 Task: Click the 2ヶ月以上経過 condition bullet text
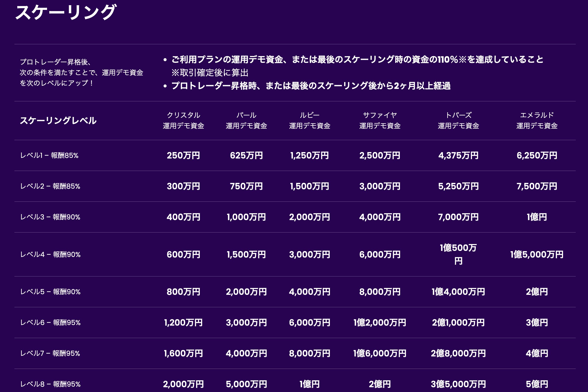311,86
